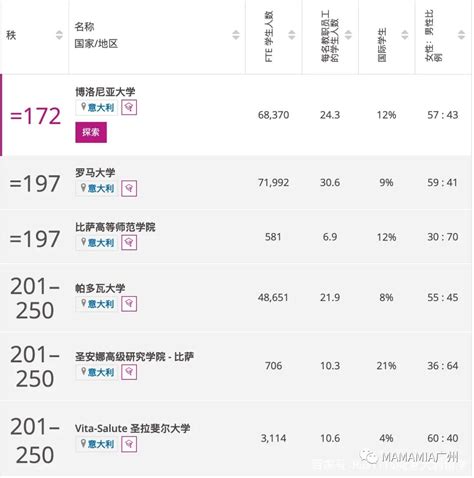Click 意大利 location tag under 罗马大学
Viewport: 474px width, 478px height.
coord(97,188)
